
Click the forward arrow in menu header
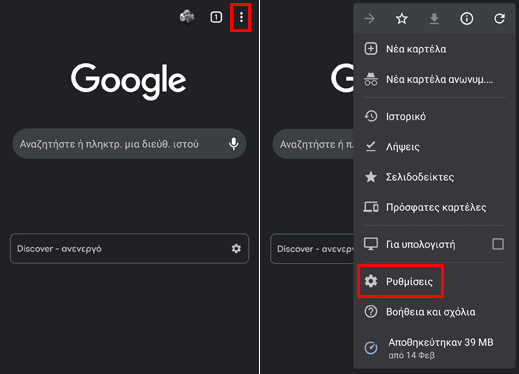tap(369, 18)
